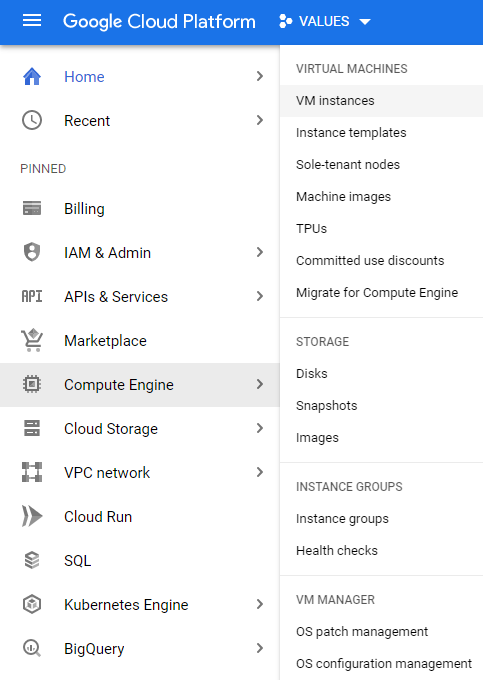This screenshot has width=483, height=680.
Task: Click the Home house icon
Action: coord(32,77)
